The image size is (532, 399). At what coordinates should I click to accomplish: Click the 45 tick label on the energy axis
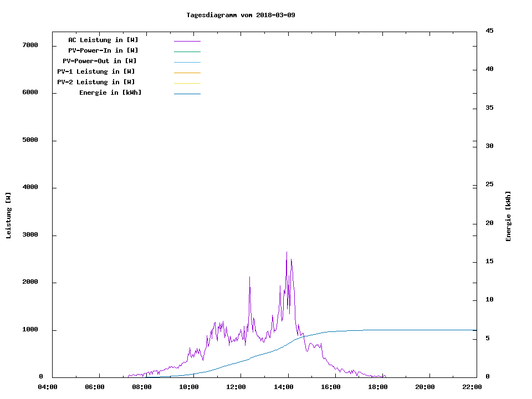489,30
